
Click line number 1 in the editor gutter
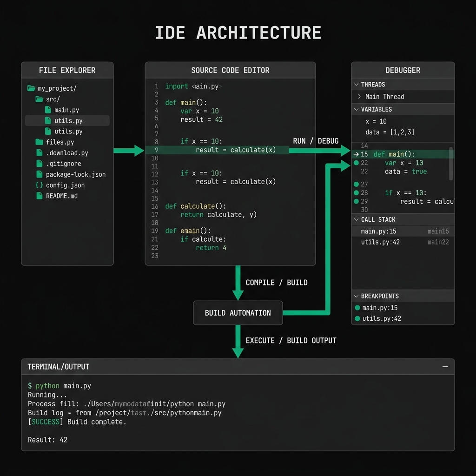[156, 86]
